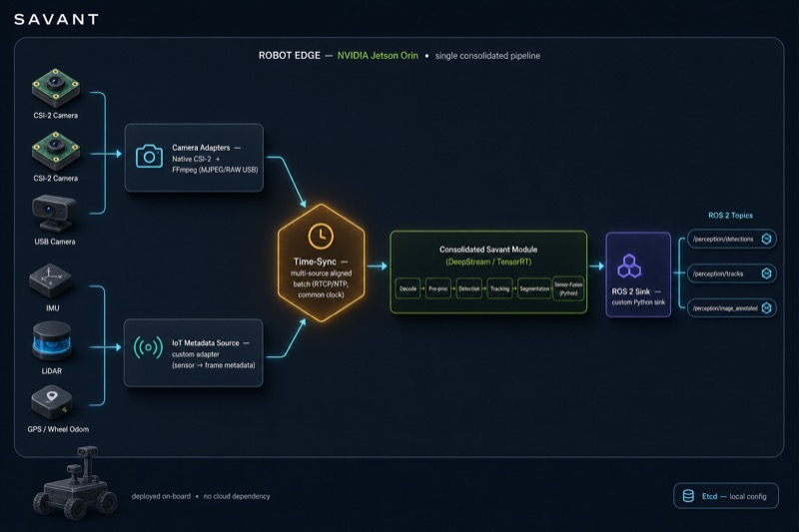Select the Segmentation pipeline stage
The width and height of the screenshot is (799, 532).
tap(534, 288)
